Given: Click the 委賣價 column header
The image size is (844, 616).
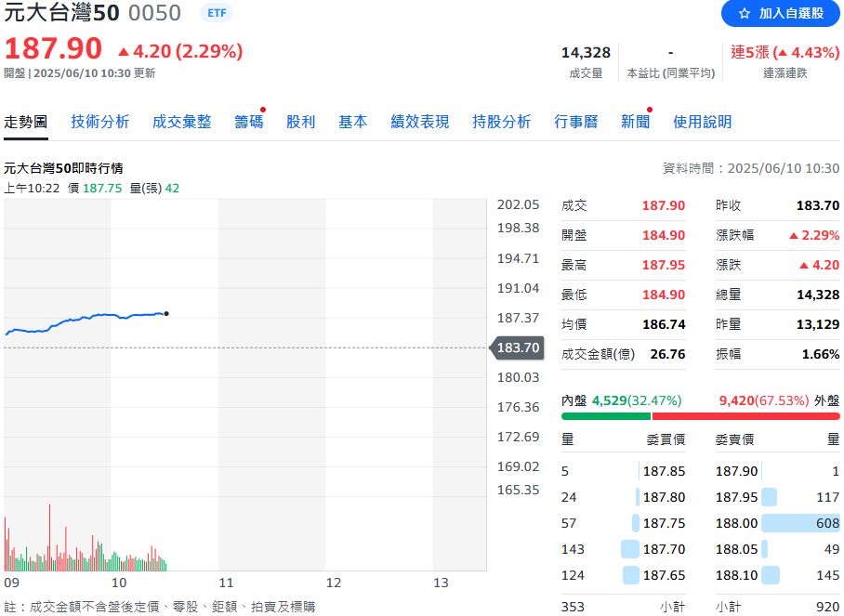Looking at the screenshot, I should click(x=734, y=439).
